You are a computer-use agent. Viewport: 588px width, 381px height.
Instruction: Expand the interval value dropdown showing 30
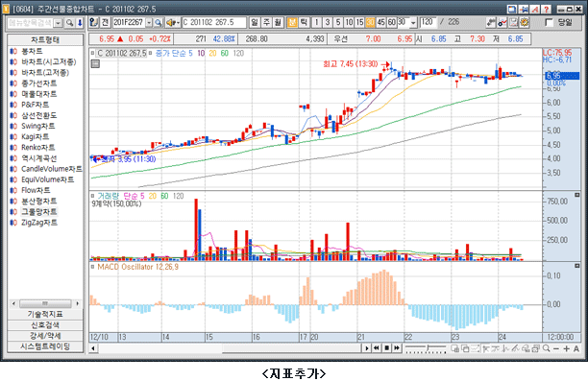tap(413, 23)
